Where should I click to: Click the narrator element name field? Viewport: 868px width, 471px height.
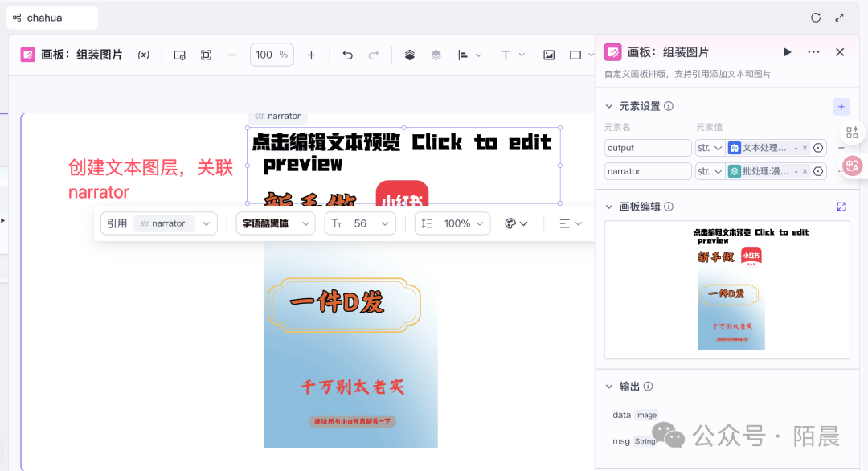(x=648, y=171)
